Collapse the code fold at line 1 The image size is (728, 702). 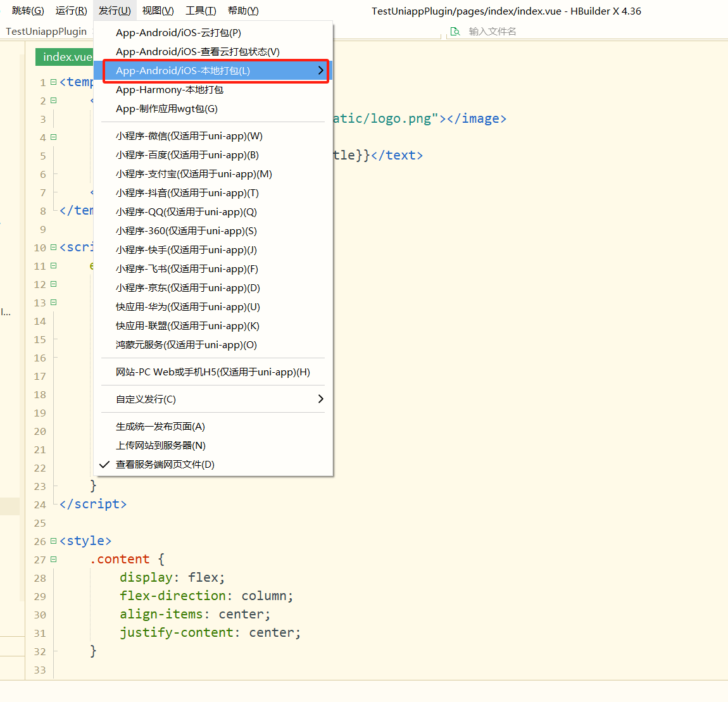click(x=53, y=82)
